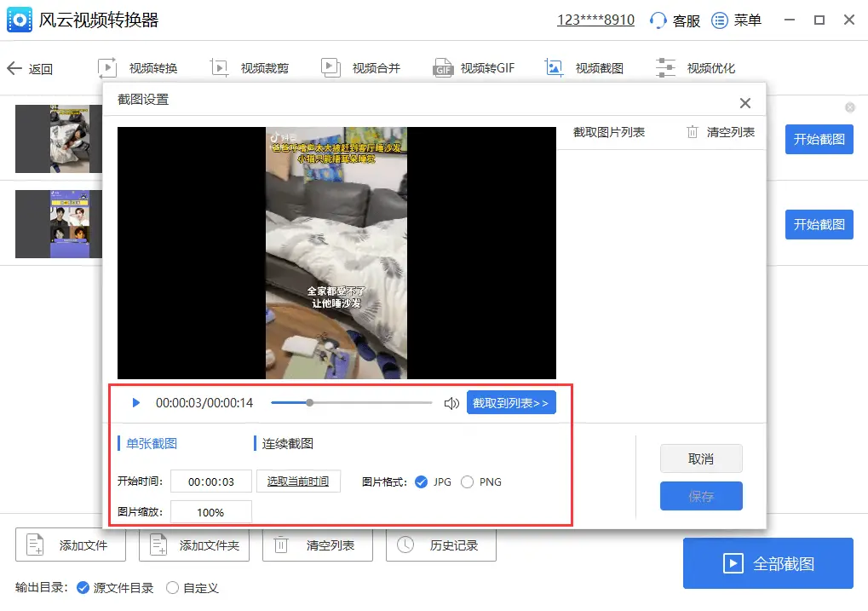The width and height of the screenshot is (868, 611).
Task: Remove first video with gray x icon
Action: tap(850, 107)
